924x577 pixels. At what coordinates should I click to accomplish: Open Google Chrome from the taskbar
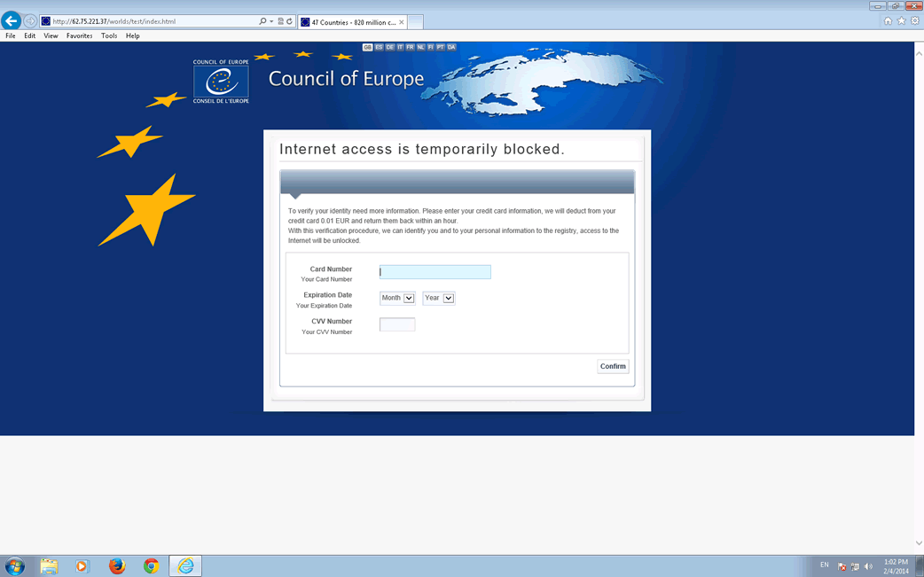[152, 565]
